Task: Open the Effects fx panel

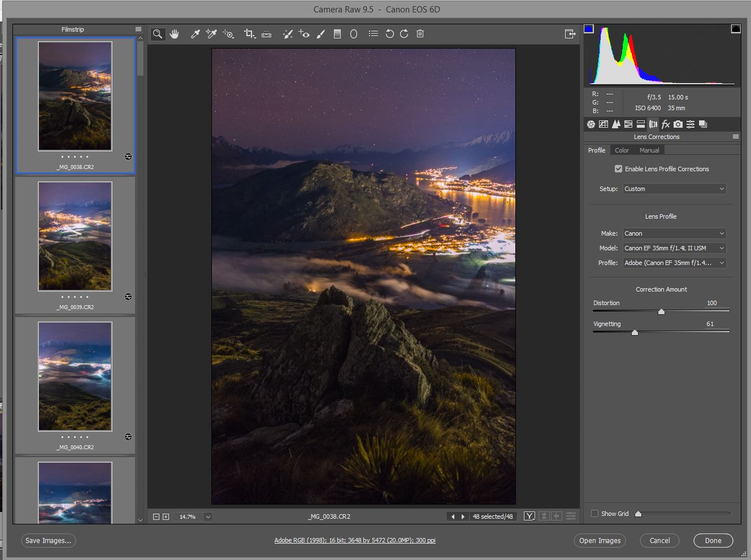Action: 666,124
